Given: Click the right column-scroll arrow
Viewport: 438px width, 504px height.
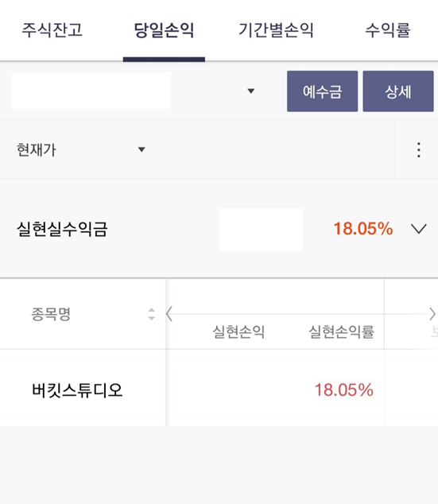Looking at the screenshot, I should [432, 314].
